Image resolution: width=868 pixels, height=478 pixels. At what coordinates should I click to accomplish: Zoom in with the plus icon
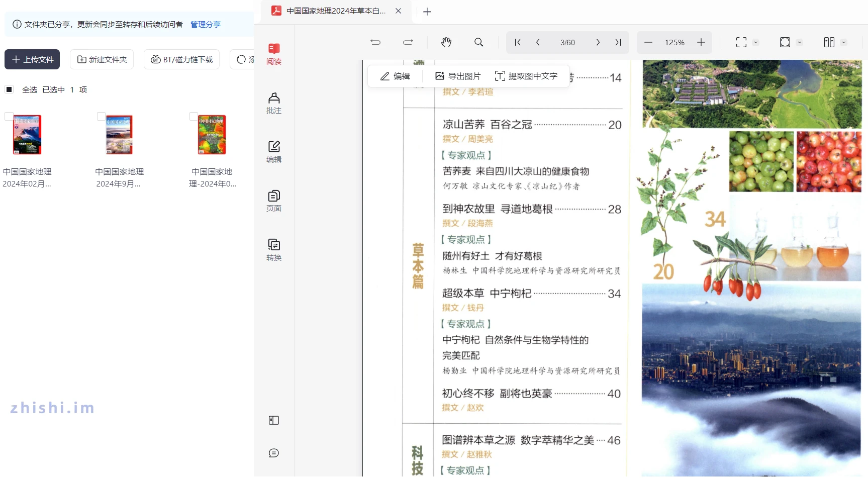(701, 42)
